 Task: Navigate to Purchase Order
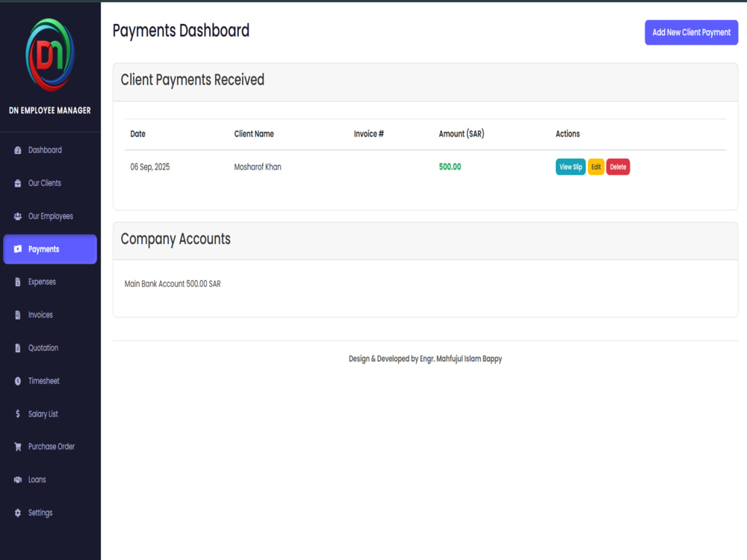point(50,447)
